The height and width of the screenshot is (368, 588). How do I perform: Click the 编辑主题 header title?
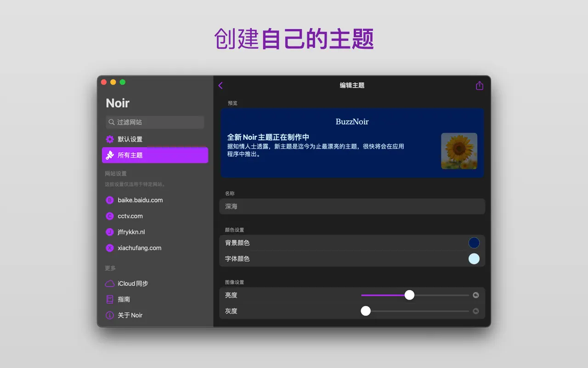(352, 86)
